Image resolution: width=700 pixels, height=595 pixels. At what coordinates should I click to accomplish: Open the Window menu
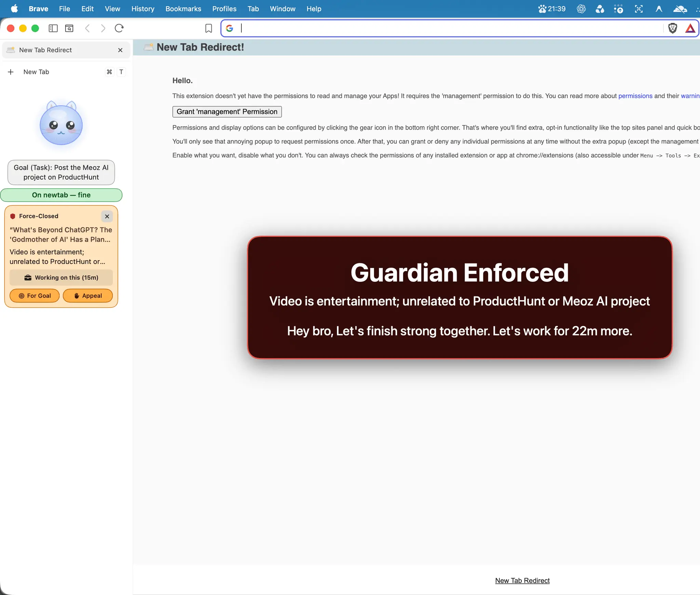[282, 9]
